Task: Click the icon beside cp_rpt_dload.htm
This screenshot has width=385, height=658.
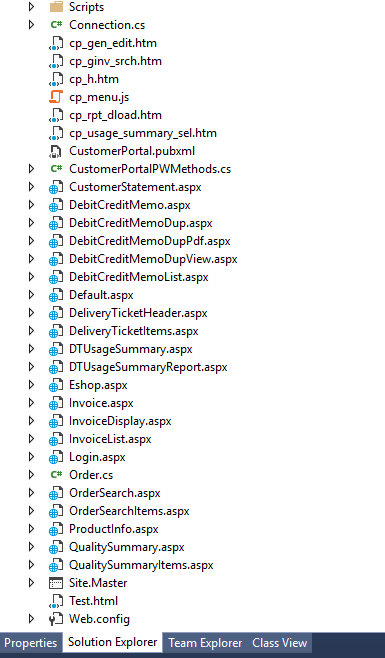Action: [x=56, y=115]
